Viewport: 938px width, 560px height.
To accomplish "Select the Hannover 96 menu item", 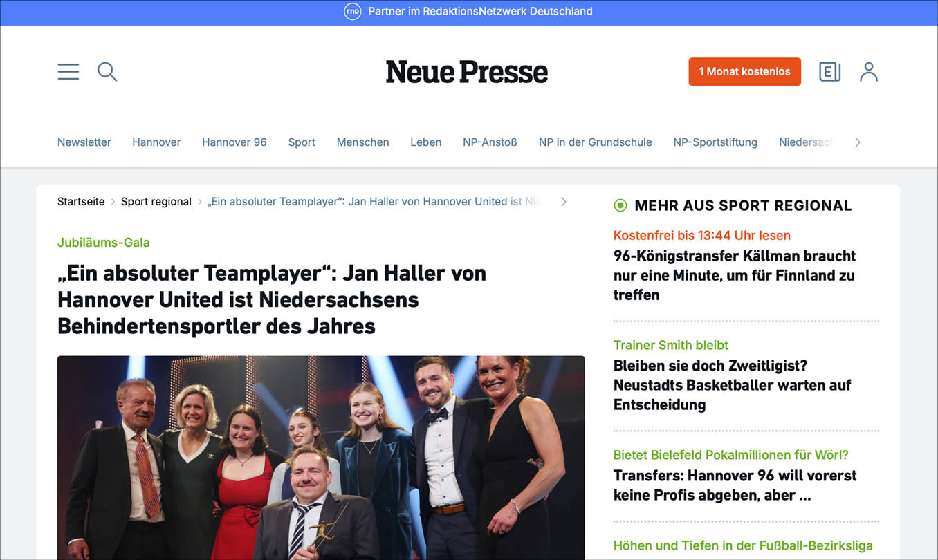I will (x=234, y=142).
